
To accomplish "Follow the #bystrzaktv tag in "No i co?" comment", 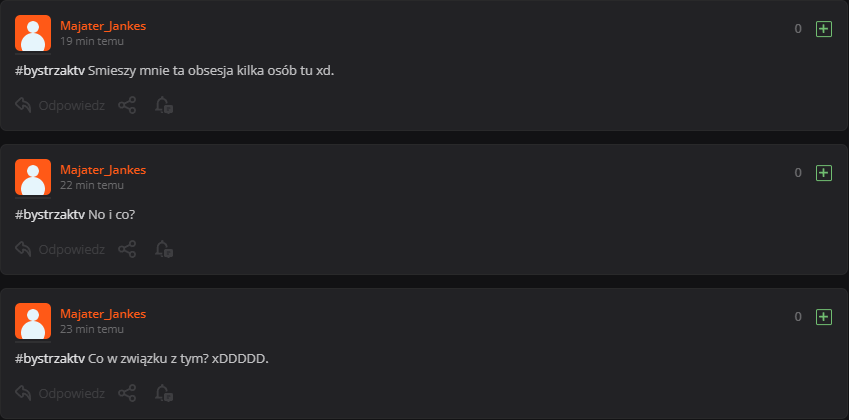I will click(49, 215).
